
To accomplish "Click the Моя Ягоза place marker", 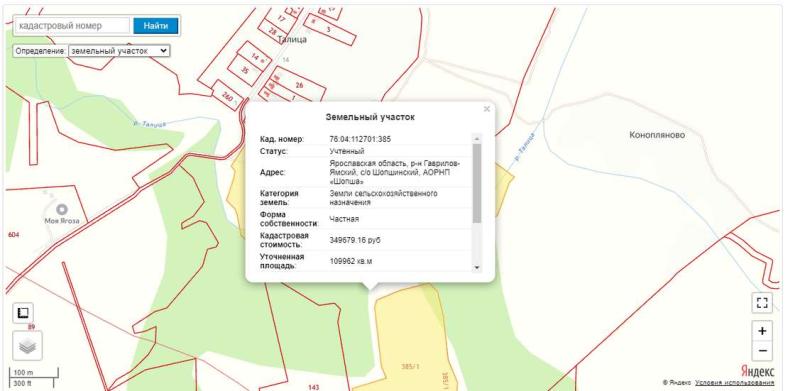I will [x=62, y=209].
